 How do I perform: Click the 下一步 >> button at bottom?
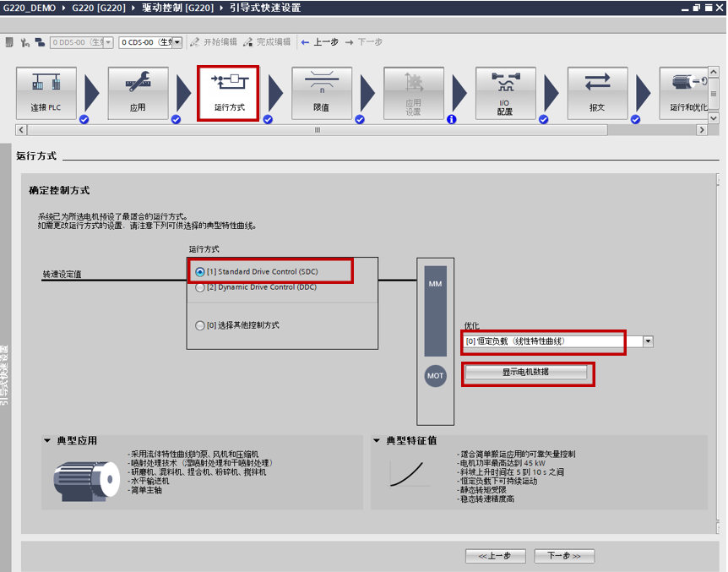click(564, 556)
